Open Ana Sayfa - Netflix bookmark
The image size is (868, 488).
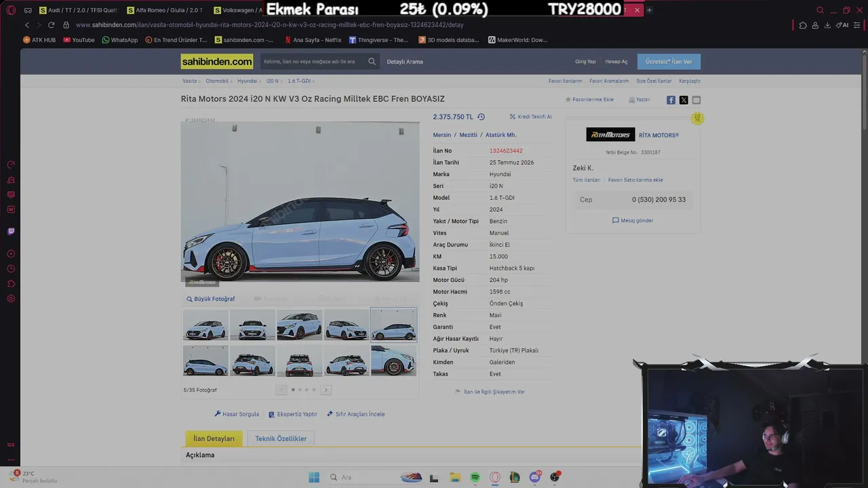(x=313, y=40)
